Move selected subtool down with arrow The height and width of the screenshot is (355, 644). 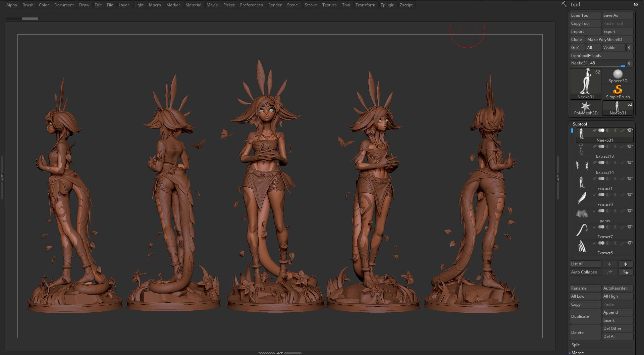(626, 264)
